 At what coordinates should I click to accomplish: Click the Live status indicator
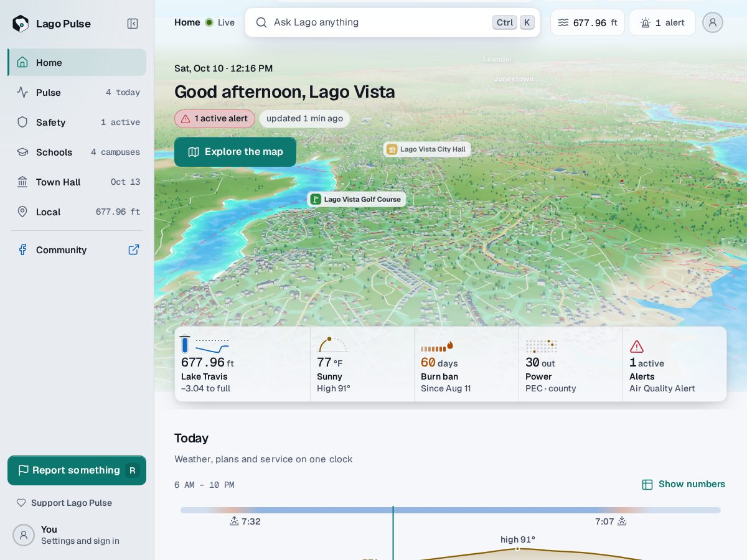pos(220,22)
